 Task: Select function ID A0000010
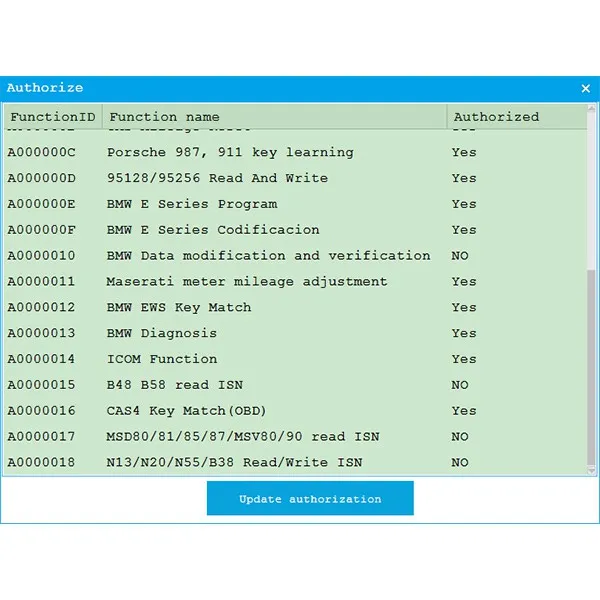(41, 256)
